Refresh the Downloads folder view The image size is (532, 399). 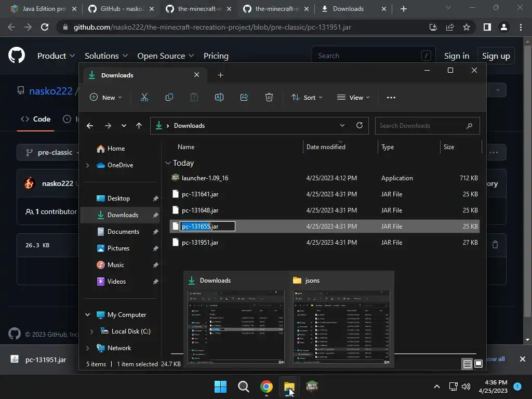(360, 125)
